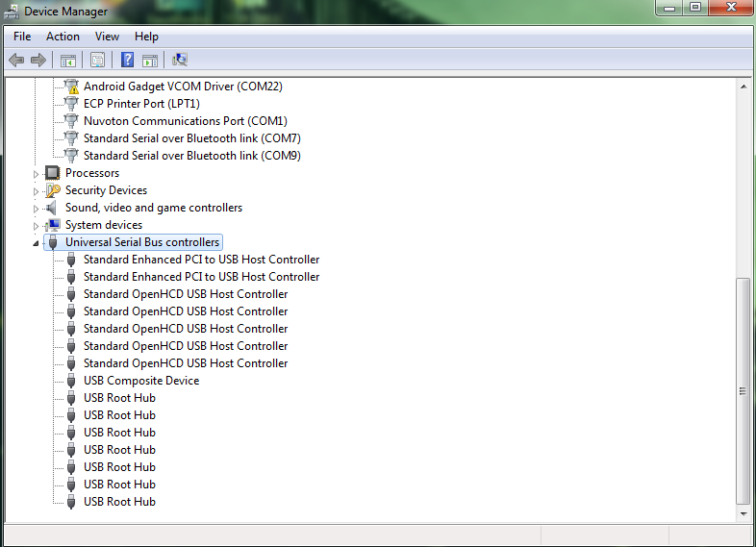The width and height of the screenshot is (756, 547).
Task: Expand the System devices category
Action: (x=36, y=226)
